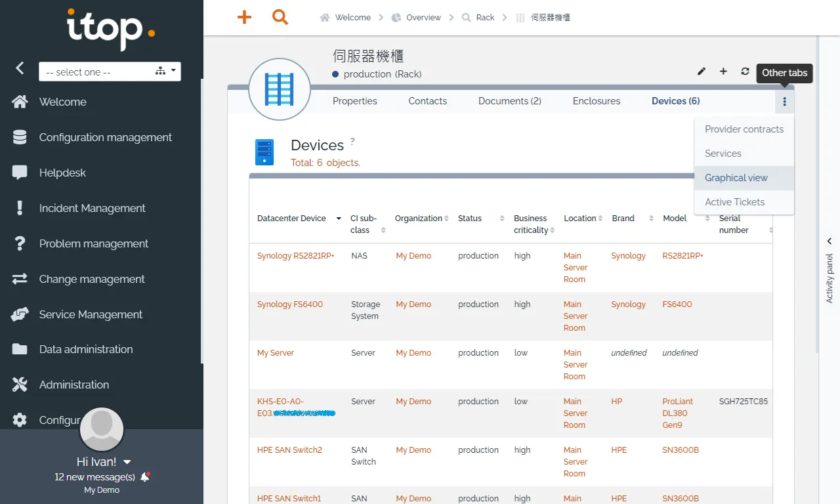
Task: Click the Helpdesk speech bubble icon
Action: [20, 173]
